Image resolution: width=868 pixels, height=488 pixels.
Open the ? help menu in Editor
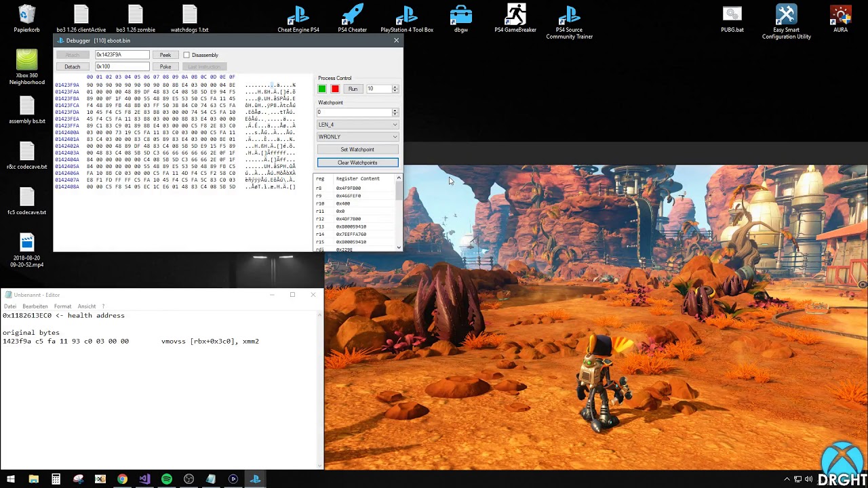coord(103,306)
